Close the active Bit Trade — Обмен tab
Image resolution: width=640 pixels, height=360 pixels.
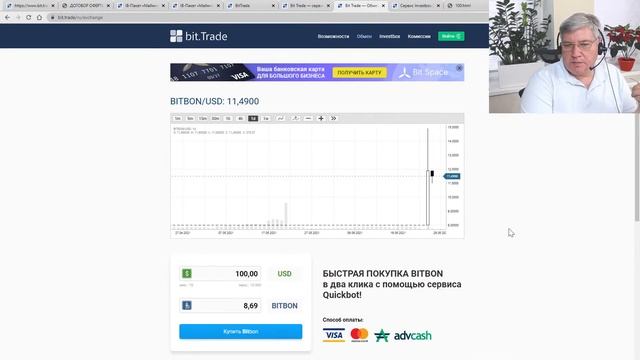click(x=383, y=6)
